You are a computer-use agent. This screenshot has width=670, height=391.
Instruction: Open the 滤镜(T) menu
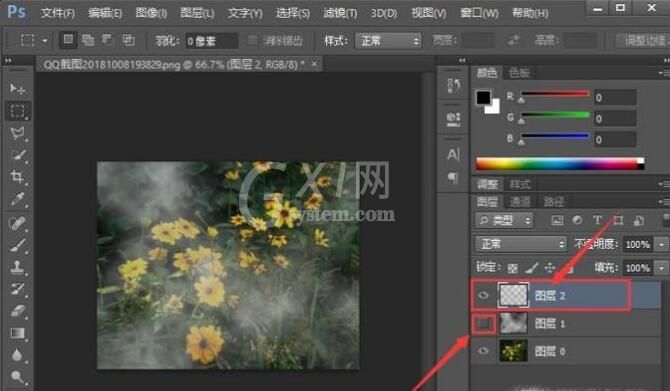(x=340, y=13)
